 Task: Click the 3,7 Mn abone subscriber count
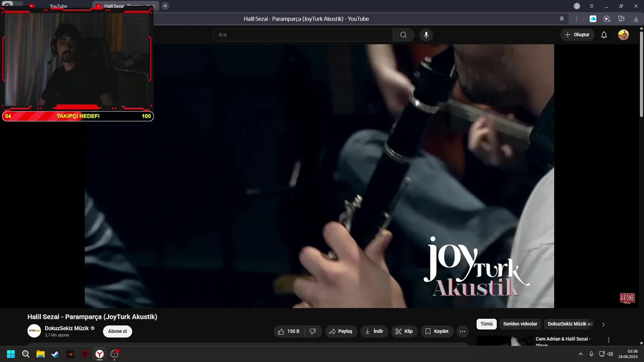click(57, 335)
